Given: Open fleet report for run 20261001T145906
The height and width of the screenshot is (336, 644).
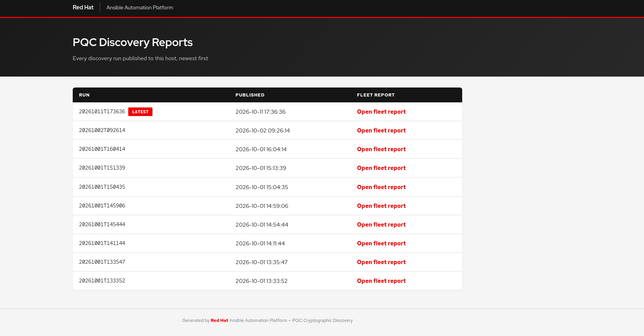Looking at the screenshot, I should tap(381, 206).
